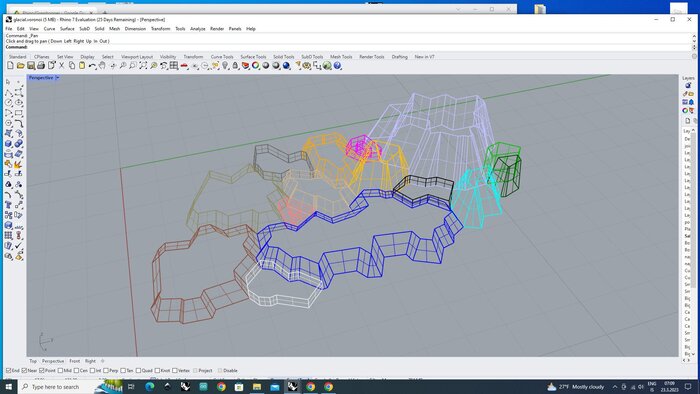This screenshot has height=394, width=700.
Task: Enable the Quad osnap checkbox
Action: [138, 370]
